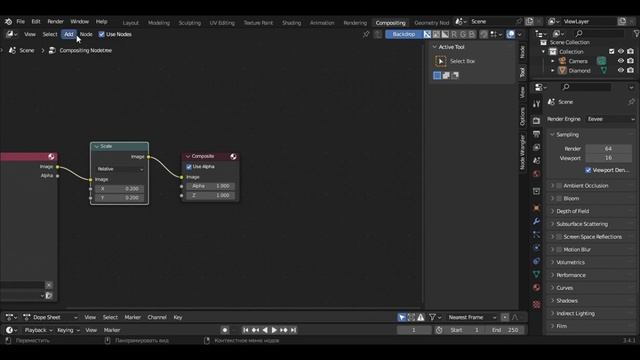Show the B channel backdrop icon
Screen dimensions: 640x360
point(472,34)
